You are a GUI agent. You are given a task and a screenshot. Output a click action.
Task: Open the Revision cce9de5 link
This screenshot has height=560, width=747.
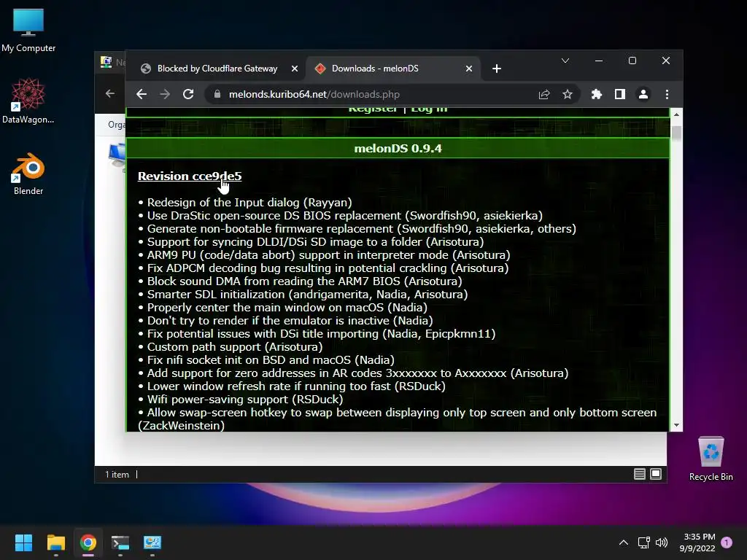190,176
